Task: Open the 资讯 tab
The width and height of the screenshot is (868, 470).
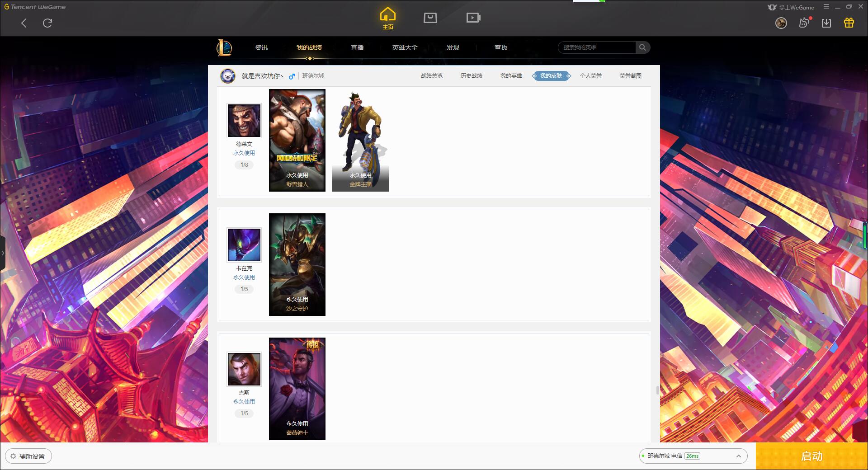Action: pyautogui.click(x=261, y=47)
